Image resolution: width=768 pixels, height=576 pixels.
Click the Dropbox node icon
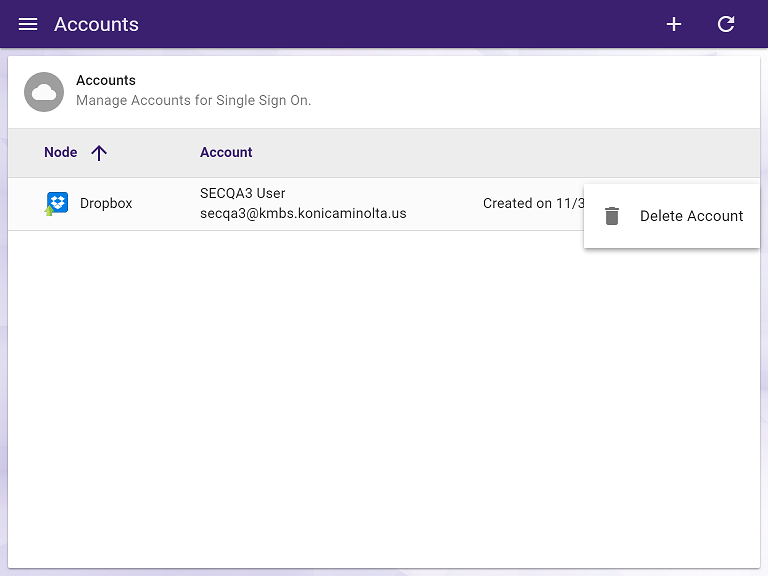coord(57,204)
